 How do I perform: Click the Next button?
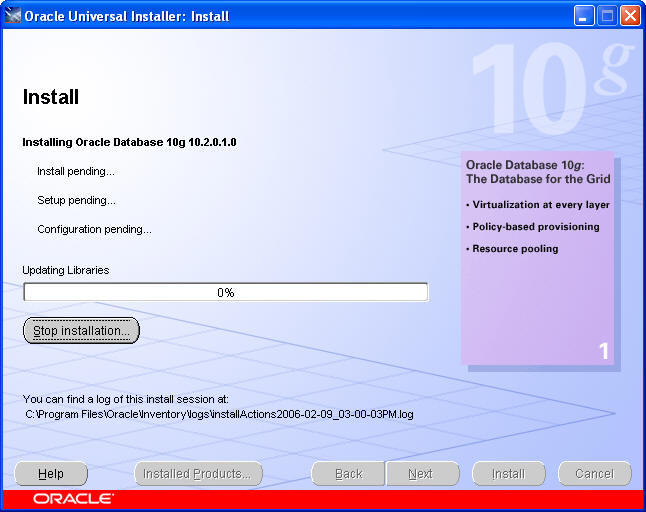(x=422, y=474)
